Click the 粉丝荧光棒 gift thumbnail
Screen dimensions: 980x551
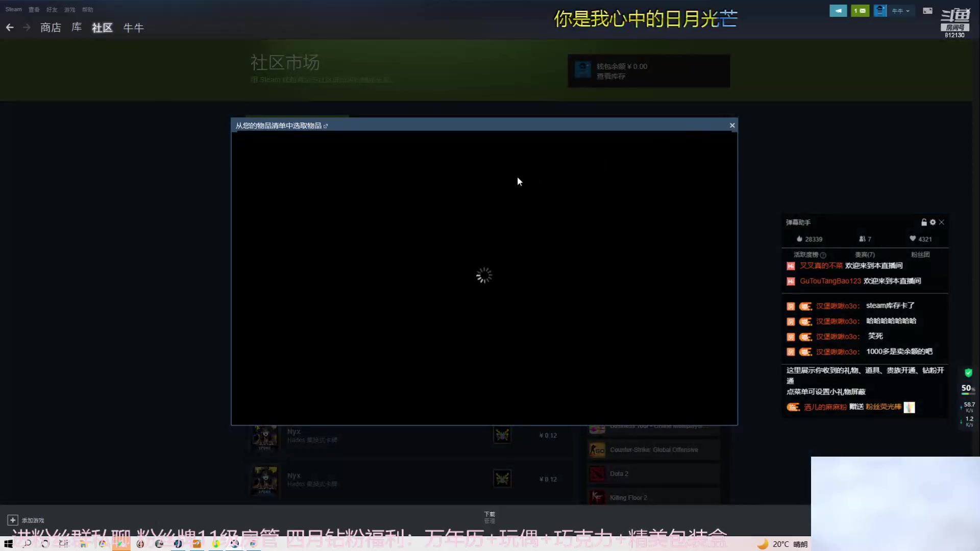[x=909, y=407]
